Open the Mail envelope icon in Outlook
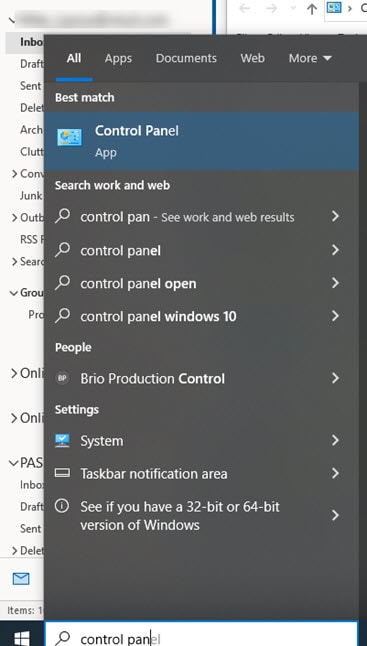 (21, 579)
